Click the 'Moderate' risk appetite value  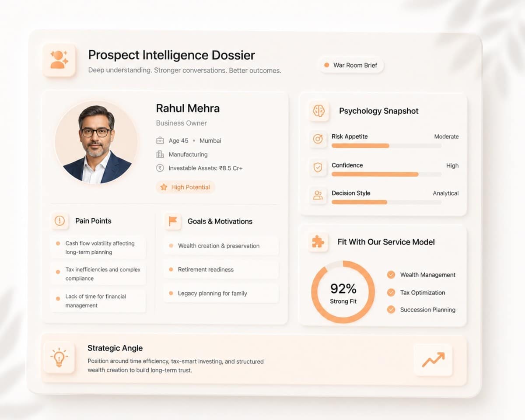click(446, 136)
